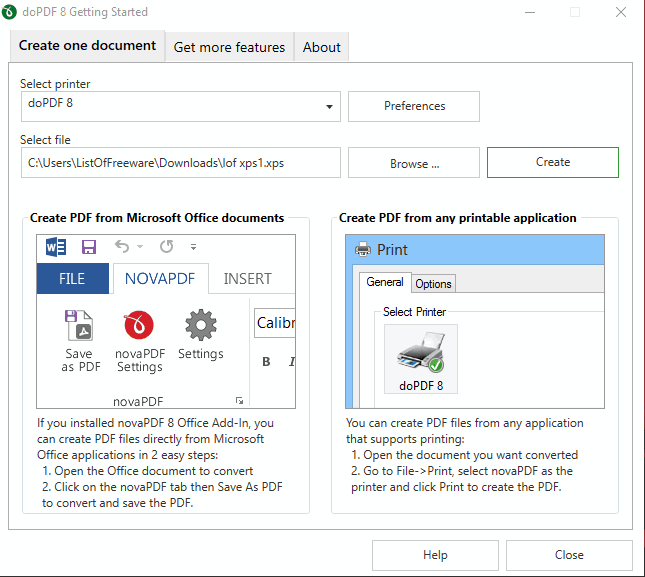
Task: Click the gear Settings icon
Action: coord(201,325)
